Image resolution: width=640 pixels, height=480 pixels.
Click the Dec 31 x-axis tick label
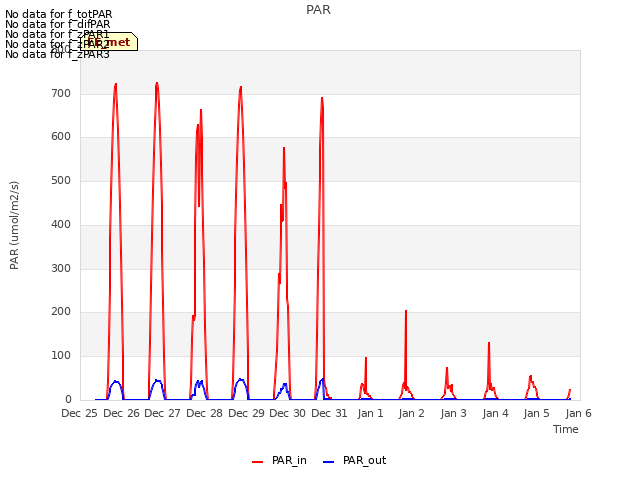[329, 413]
